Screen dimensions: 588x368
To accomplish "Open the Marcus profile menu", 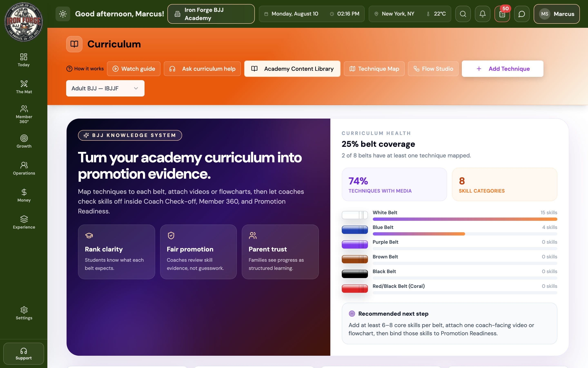I will 557,14.
